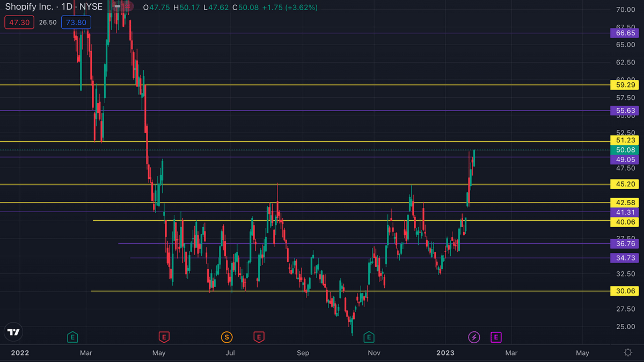644x362 pixels.
Task: Select the 45.20 yellow price label
Action: 625,184
